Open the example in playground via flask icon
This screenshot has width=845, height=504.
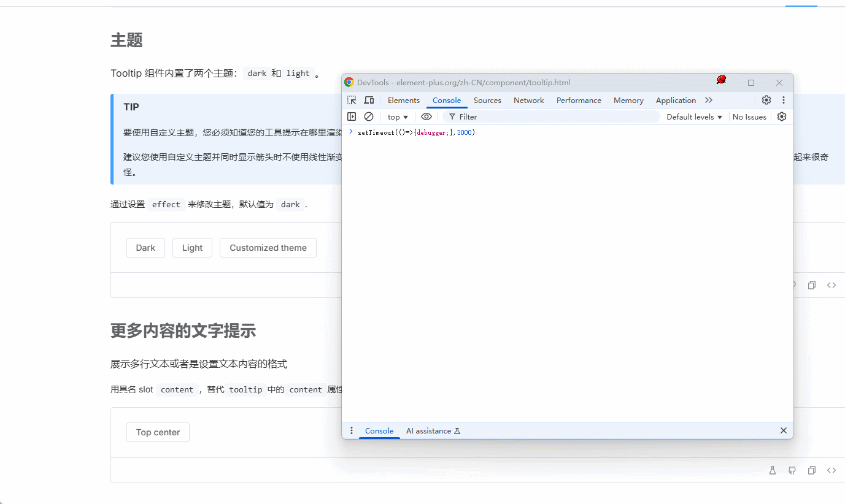(x=772, y=470)
